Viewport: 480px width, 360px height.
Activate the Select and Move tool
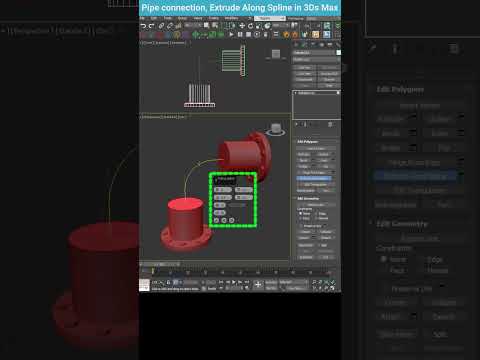(x=242, y=26)
